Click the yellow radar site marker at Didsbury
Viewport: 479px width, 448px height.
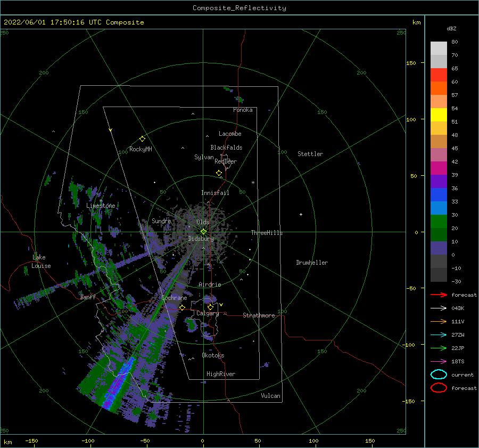click(203, 232)
